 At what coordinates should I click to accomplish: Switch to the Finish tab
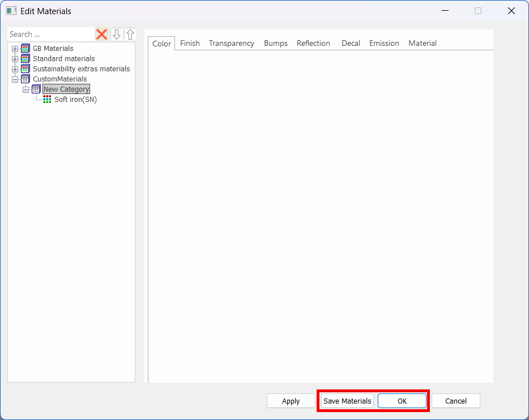coord(190,43)
